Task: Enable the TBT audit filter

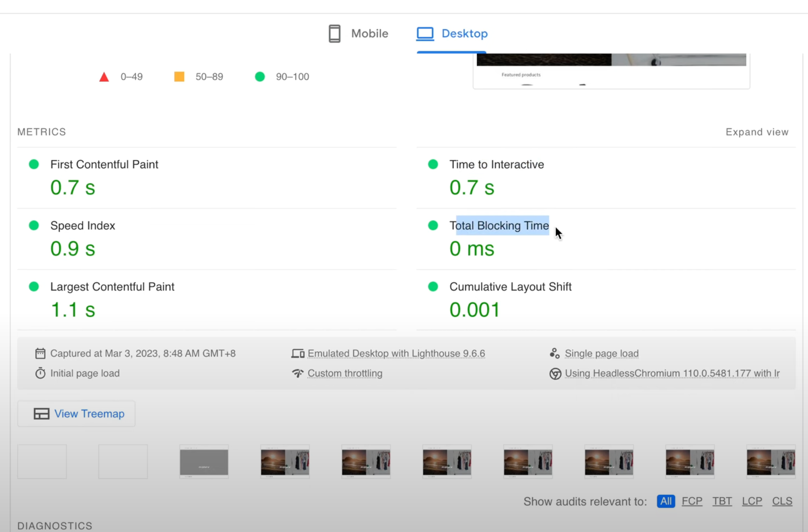Action: (x=722, y=501)
